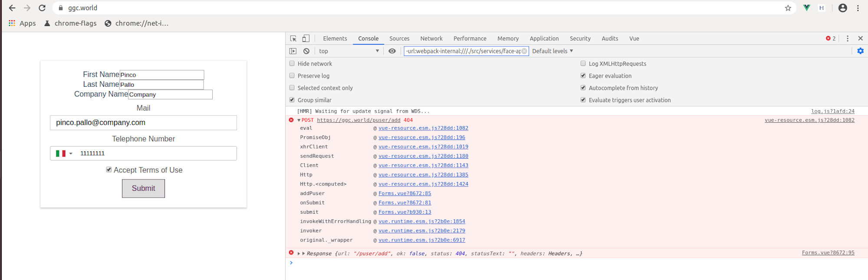This screenshot has width=868, height=280.
Task: Switch to the Audits tab
Action: [x=610, y=39]
